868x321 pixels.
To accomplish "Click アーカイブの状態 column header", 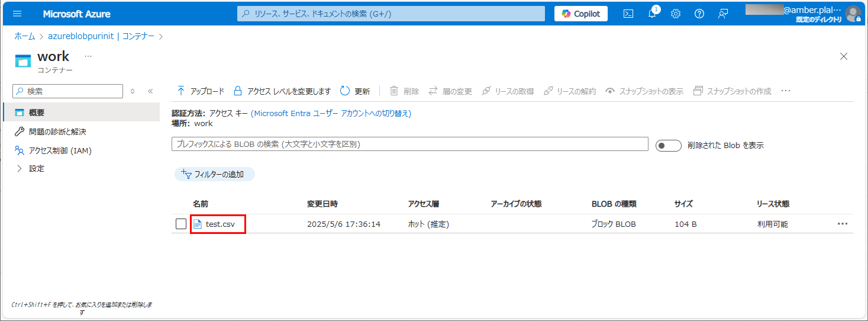I will click(x=516, y=204).
